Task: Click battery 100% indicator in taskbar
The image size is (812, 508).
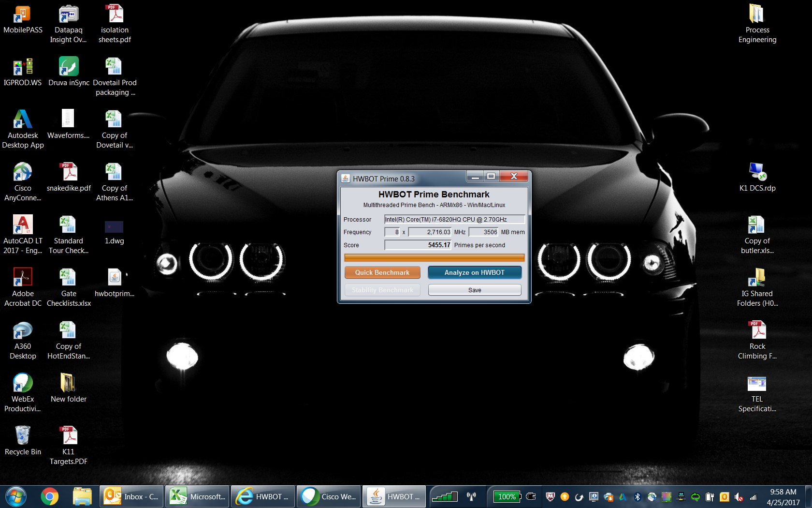Action: (x=507, y=496)
